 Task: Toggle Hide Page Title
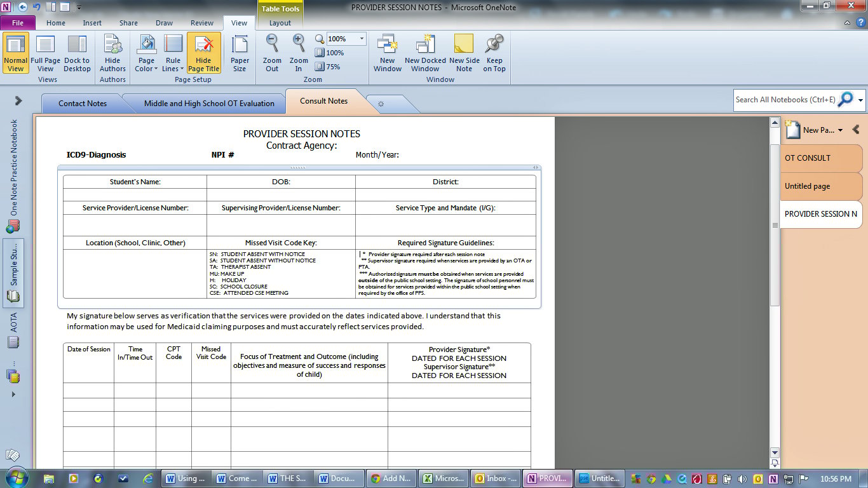coord(203,53)
